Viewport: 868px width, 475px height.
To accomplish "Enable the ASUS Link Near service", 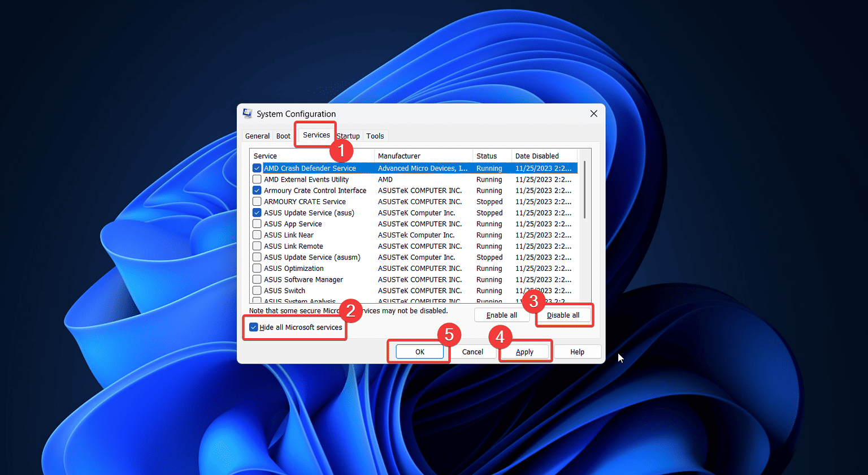I will pyautogui.click(x=257, y=235).
